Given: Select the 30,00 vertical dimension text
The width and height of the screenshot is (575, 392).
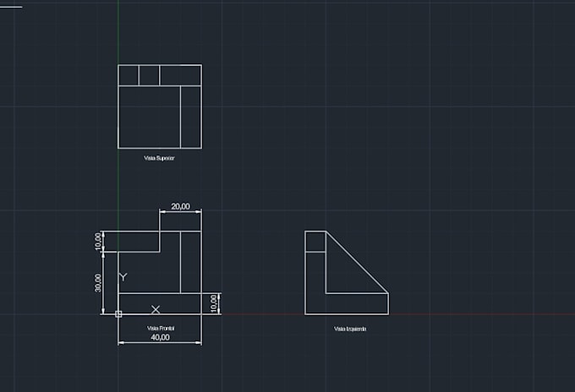Looking at the screenshot, I should (x=98, y=283).
